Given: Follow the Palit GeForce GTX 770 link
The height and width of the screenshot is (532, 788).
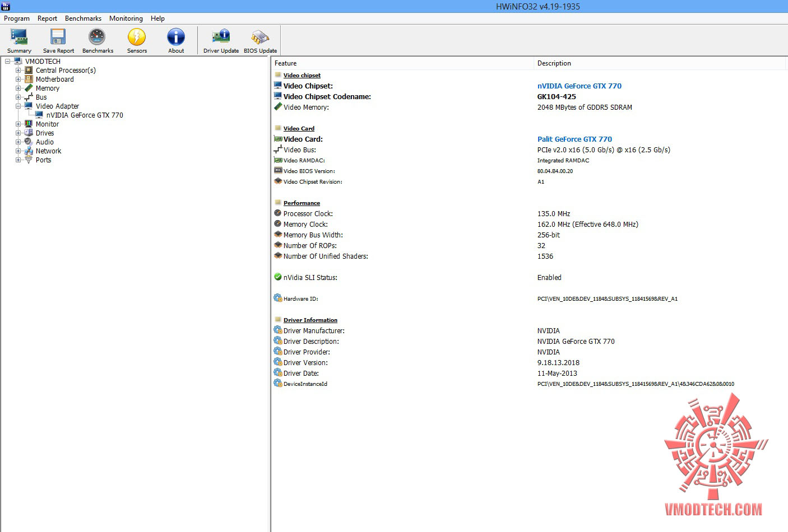Looking at the screenshot, I should pyautogui.click(x=574, y=139).
